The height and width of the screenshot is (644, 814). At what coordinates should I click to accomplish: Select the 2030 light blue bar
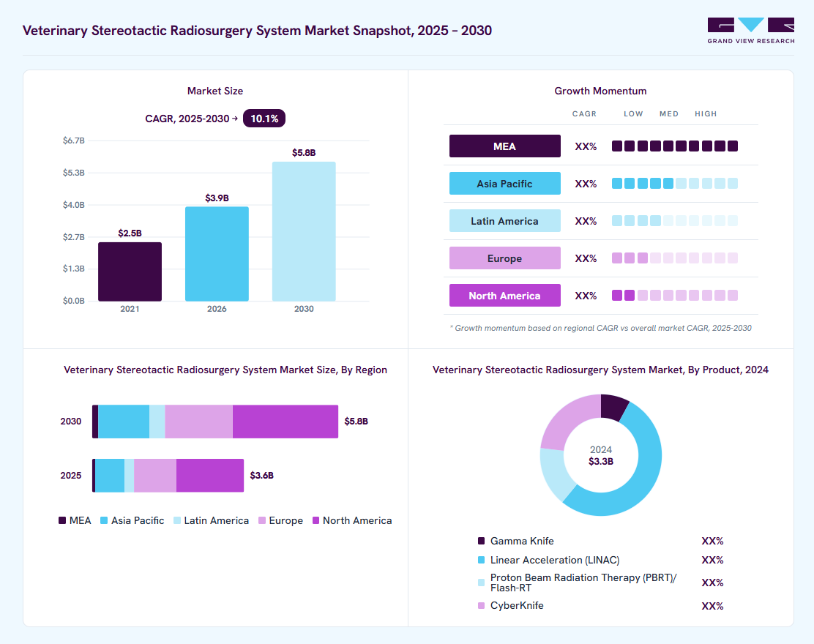pyautogui.click(x=304, y=231)
